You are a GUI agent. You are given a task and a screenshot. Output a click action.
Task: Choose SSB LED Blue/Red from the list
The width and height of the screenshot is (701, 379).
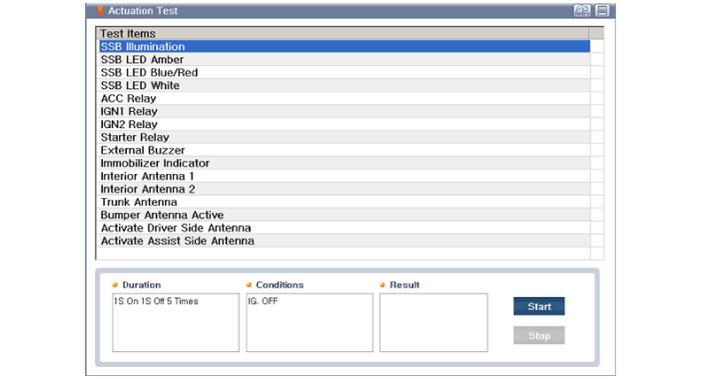click(x=344, y=72)
